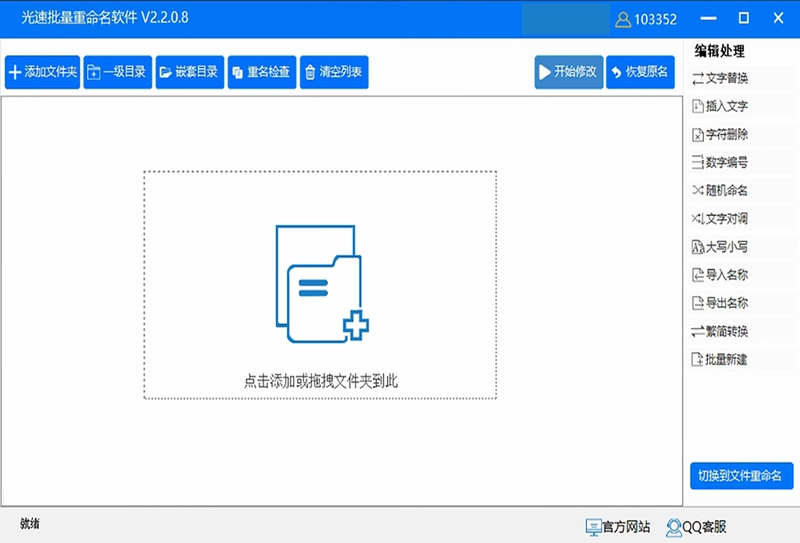
Task: Click the 点击添加或拖拽文件夹到此 text
Action: [x=320, y=381]
